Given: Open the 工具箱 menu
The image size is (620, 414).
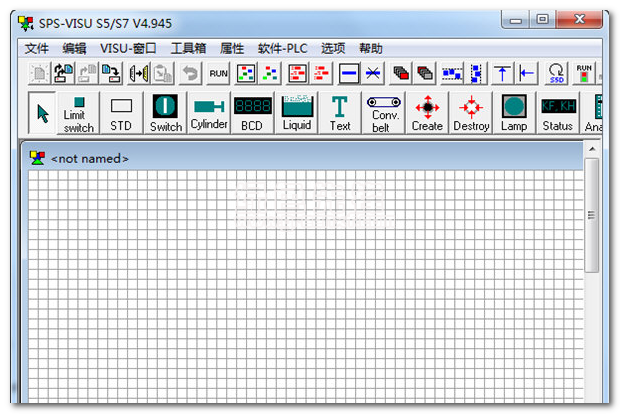Looking at the screenshot, I should (188, 48).
